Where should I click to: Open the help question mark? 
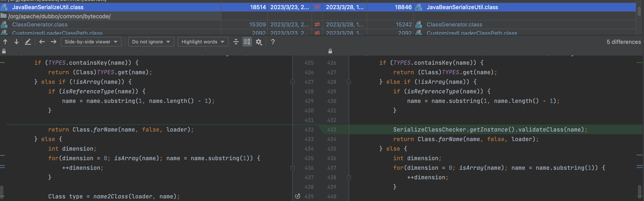click(273, 42)
